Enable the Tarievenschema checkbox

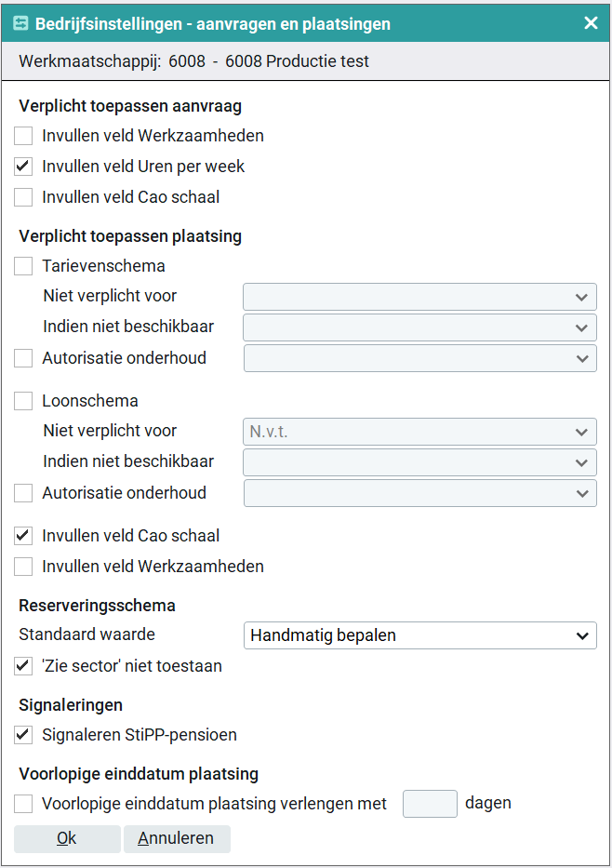click(23, 266)
